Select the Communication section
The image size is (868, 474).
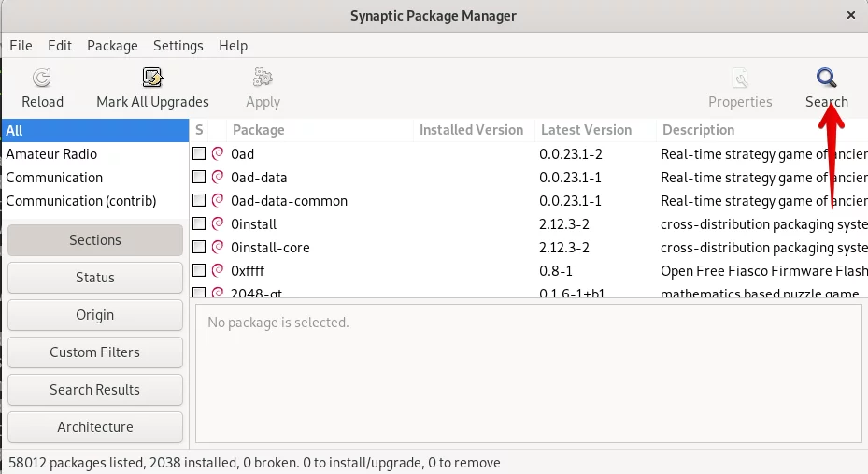95,178
